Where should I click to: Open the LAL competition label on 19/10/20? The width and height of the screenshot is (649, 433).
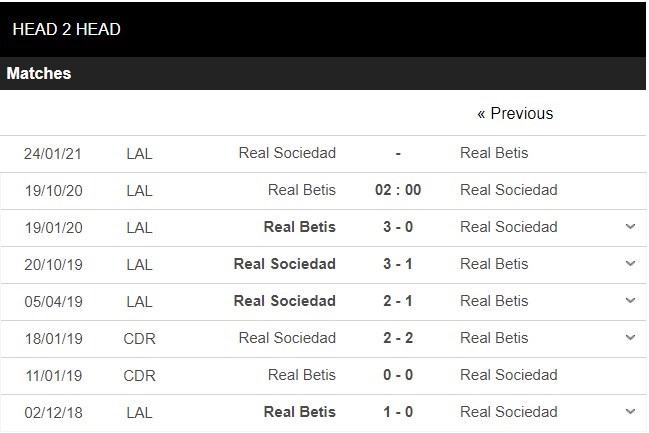(x=139, y=191)
